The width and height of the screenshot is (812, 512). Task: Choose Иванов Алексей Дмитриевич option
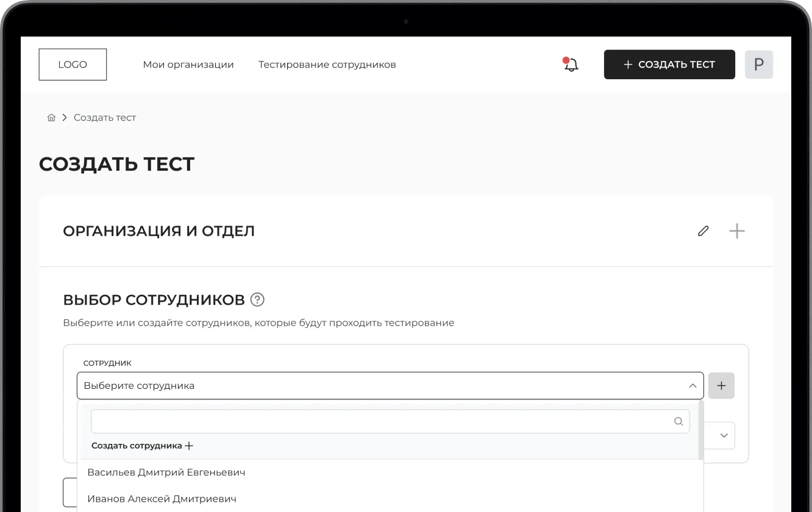click(162, 499)
